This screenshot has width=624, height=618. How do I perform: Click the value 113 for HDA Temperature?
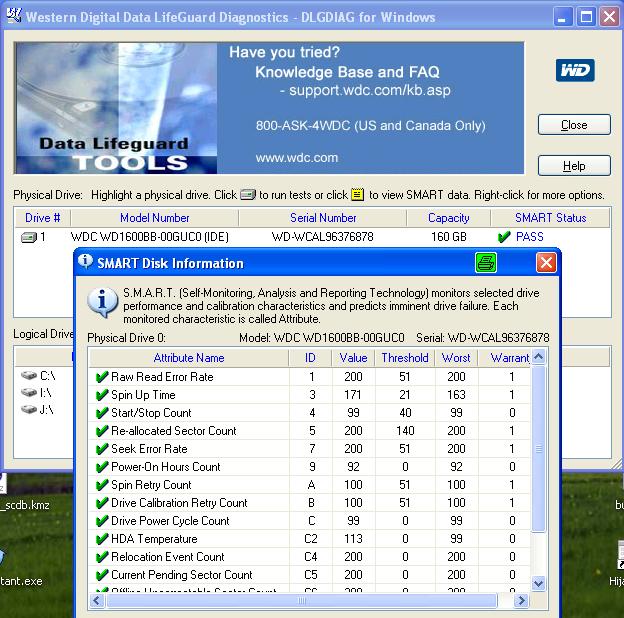point(353,539)
